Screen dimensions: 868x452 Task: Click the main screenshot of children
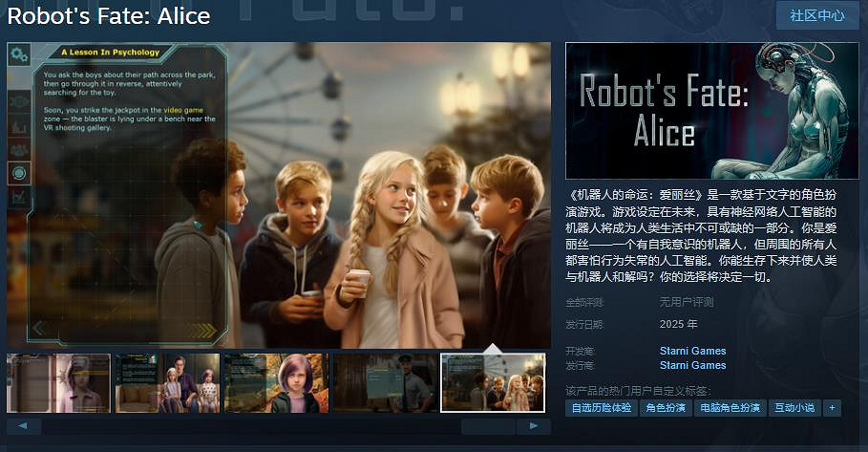[x=279, y=195]
